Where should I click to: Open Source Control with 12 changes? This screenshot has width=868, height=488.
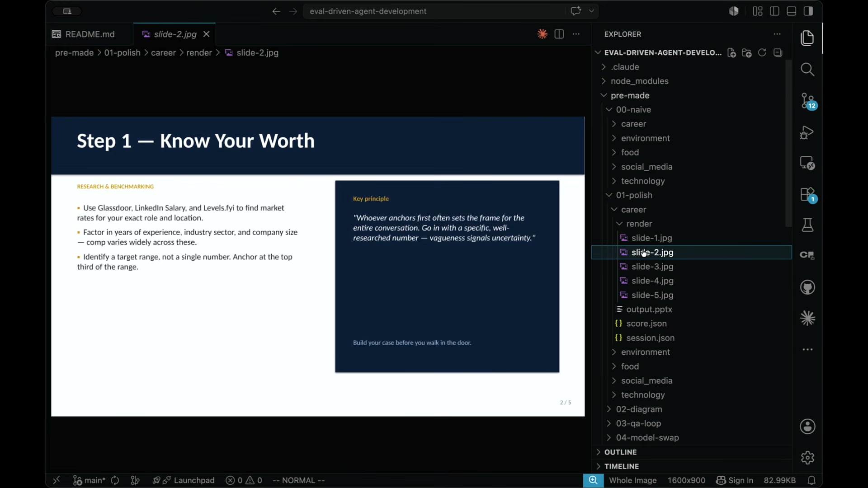pos(807,101)
